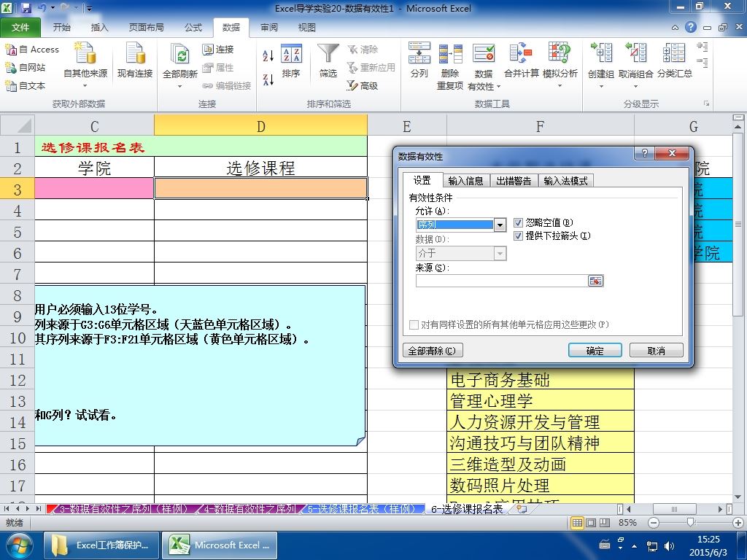Open Windows Start button
The width and height of the screenshot is (747, 560).
point(18,545)
